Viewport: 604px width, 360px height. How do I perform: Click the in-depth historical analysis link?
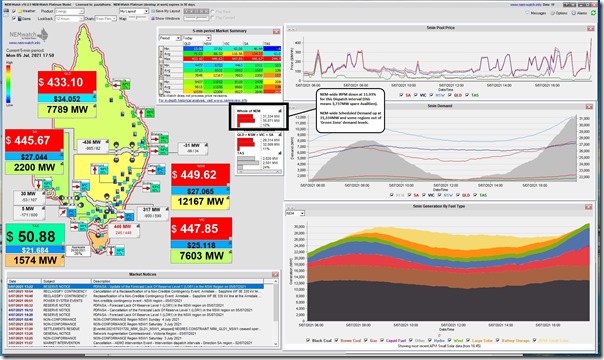203,100
